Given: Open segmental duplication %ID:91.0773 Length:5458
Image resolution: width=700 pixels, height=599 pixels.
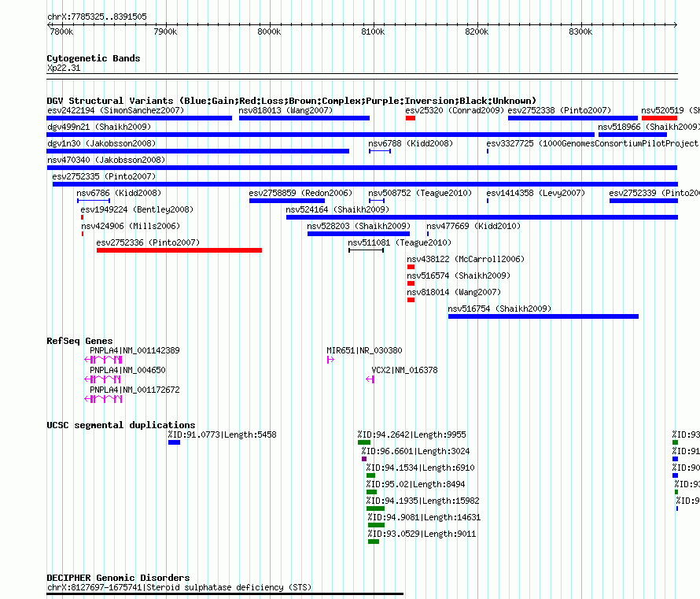Looking at the screenshot, I should (x=223, y=434).
